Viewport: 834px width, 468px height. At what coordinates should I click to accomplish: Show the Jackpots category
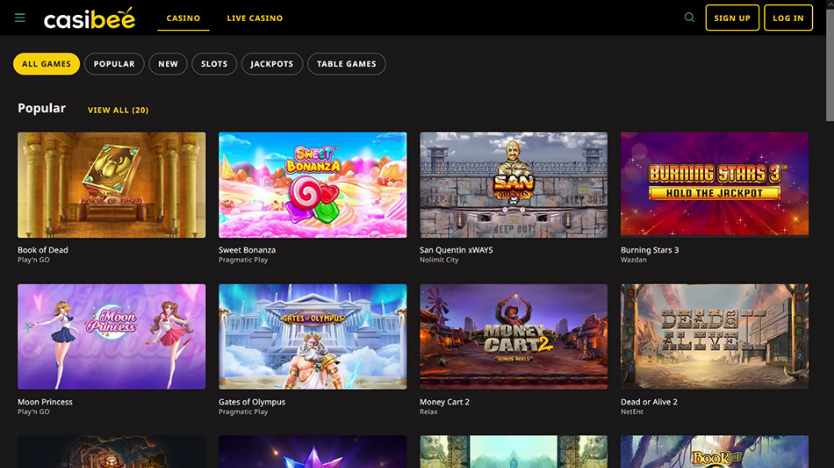[x=272, y=64]
